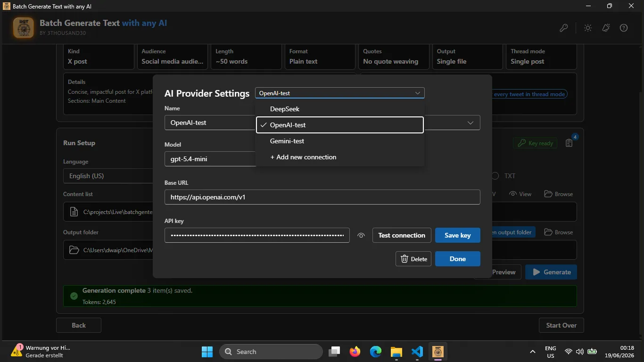Viewport: 644px width, 362px height.
Task: Choose checked OpenAI-test connection entry
Action: point(340,125)
